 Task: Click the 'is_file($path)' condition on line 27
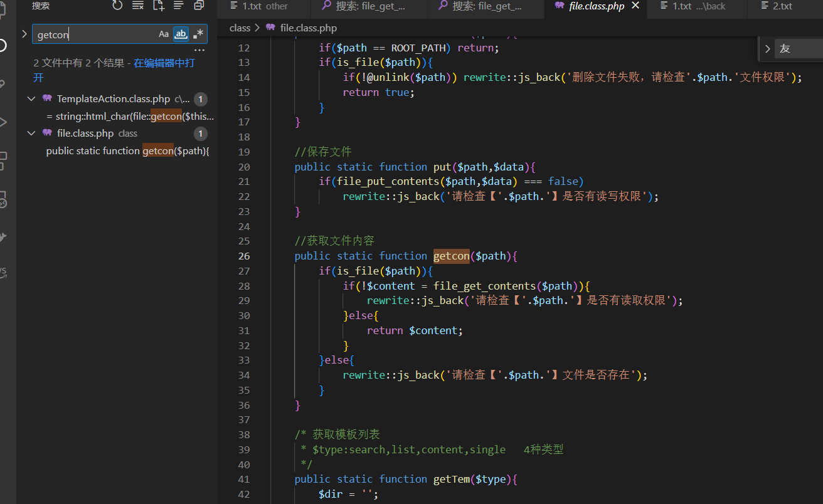click(x=379, y=271)
